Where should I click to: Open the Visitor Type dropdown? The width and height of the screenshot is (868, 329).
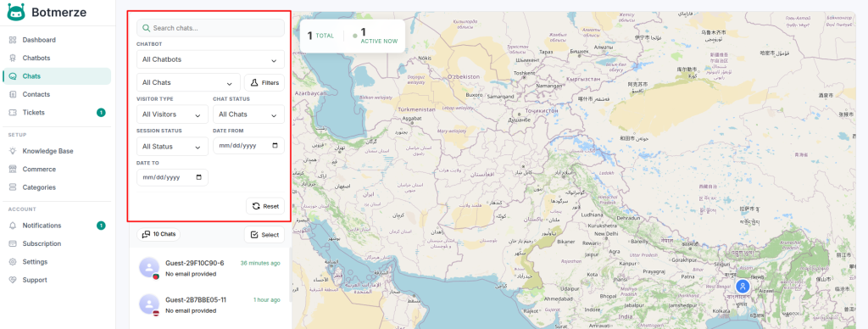pos(172,114)
